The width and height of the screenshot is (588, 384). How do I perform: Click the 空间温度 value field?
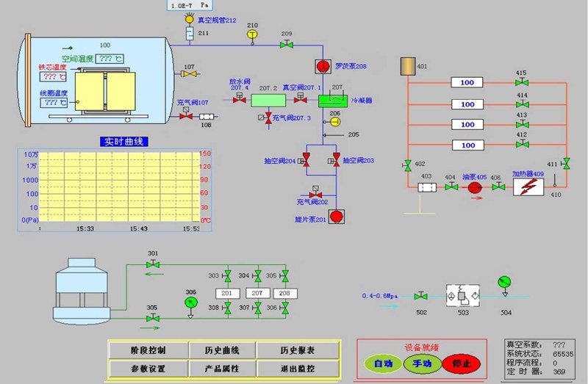pyautogui.click(x=110, y=59)
